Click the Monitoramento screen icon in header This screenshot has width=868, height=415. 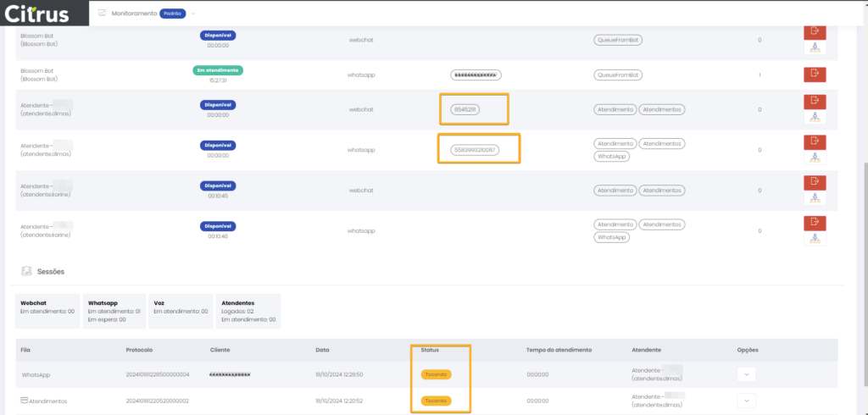tap(102, 14)
